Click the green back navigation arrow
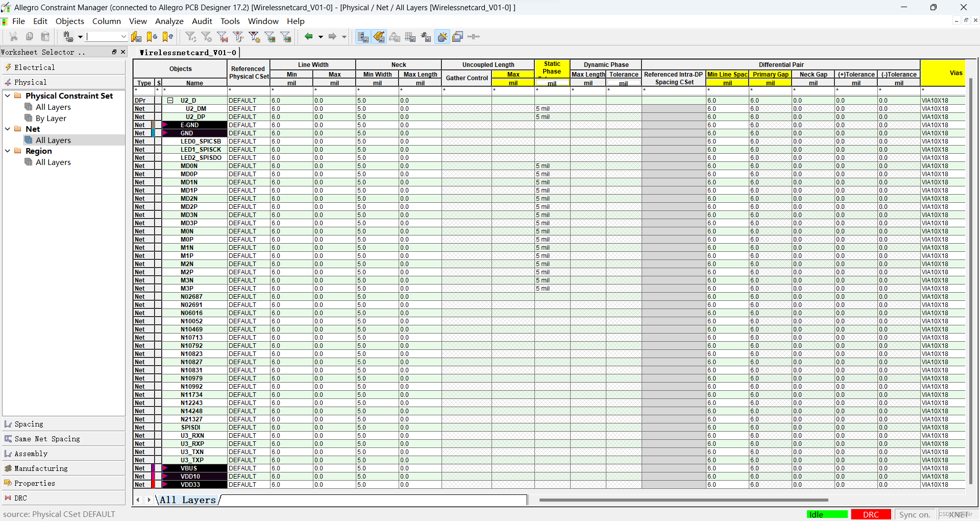Image resolution: width=980 pixels, height=521 pixels. 308,37
